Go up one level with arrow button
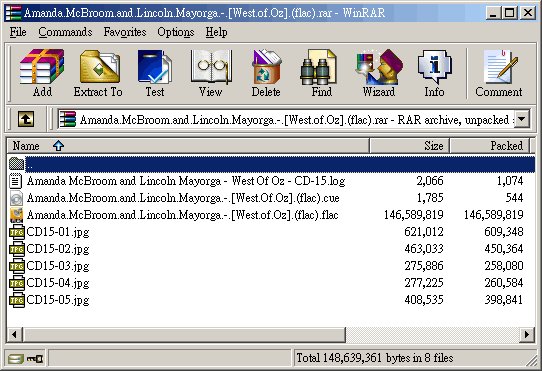Image resolution: width=542 pixels, height=371 pixels. [x=26, y=119]
